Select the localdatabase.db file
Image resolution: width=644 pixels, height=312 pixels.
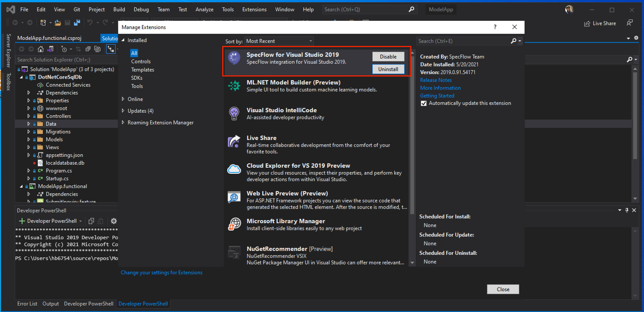pos(65,163)
